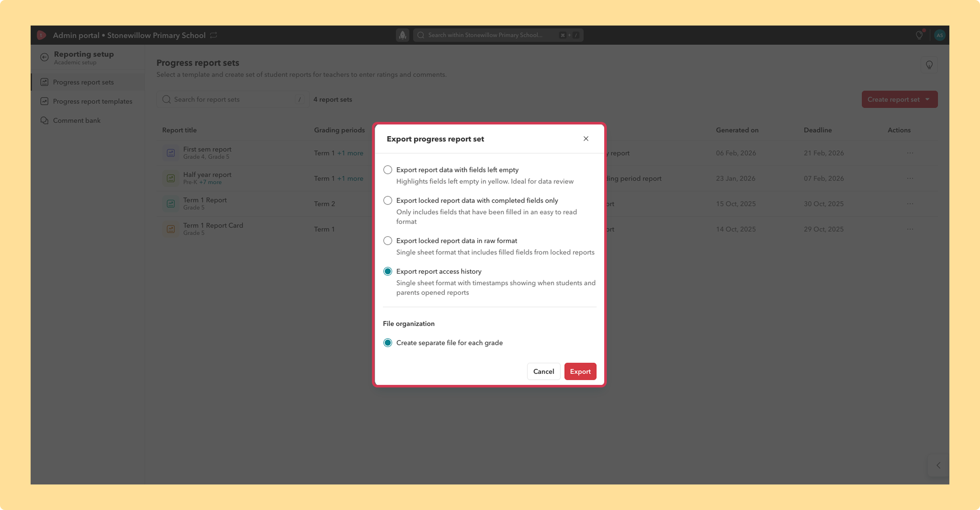Click the Comment bank speech bubble icon
This screenshot has height=510, width=980.
pos(45,120)
